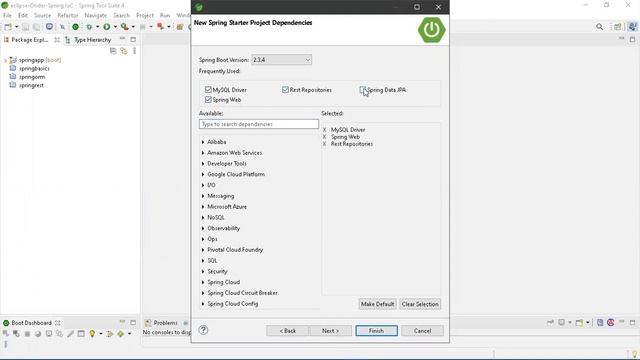Click the pencil edit icon in Boot Dashboard

coord(70,334)
